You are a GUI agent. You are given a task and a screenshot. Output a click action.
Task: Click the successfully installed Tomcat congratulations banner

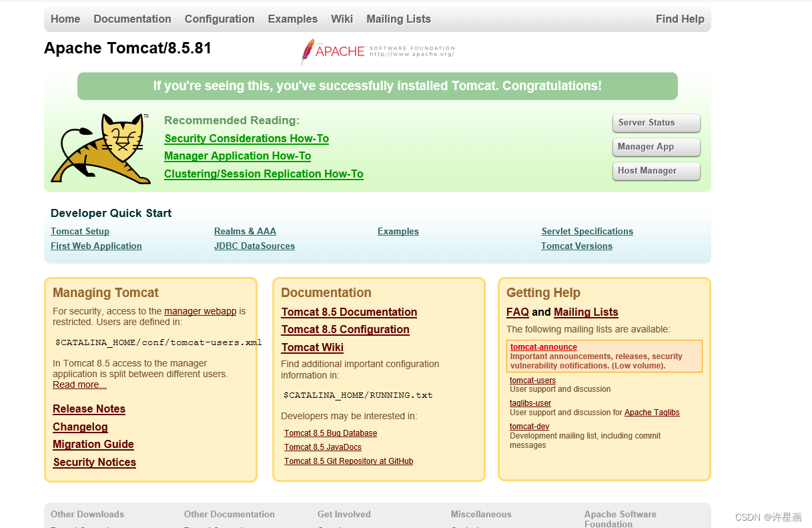pyautogui.click(x=378, y=86)
